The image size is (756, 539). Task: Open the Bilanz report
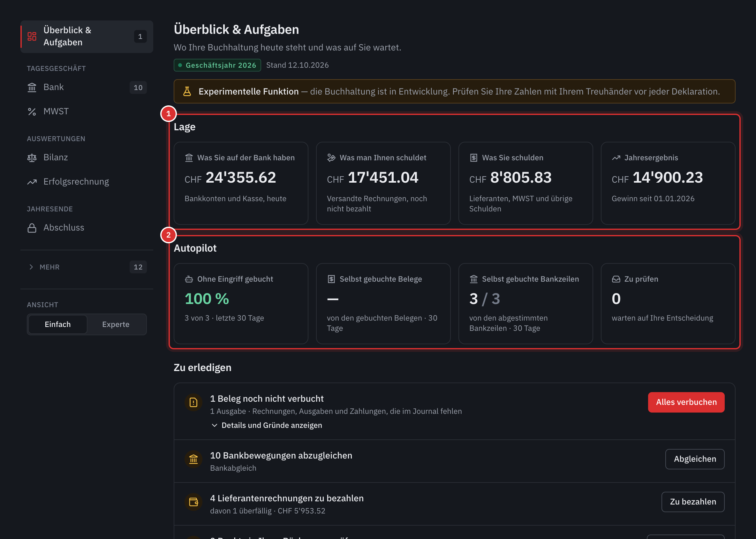87,158
